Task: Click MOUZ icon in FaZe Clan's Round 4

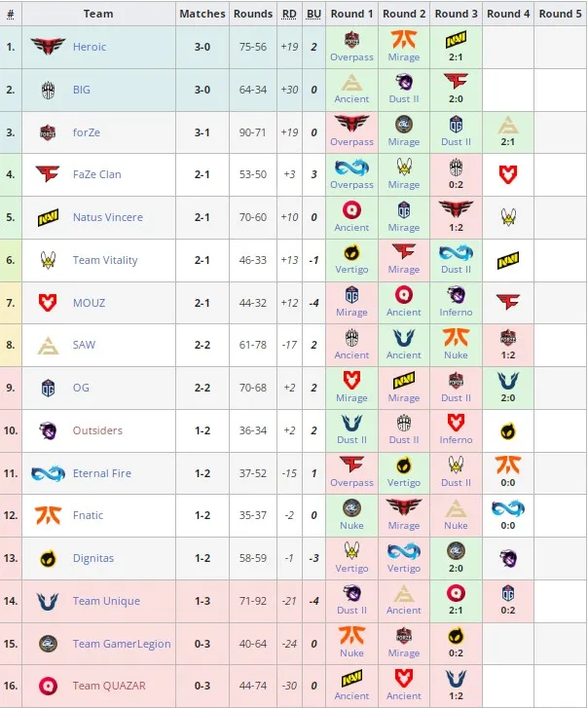Action: 507,174
